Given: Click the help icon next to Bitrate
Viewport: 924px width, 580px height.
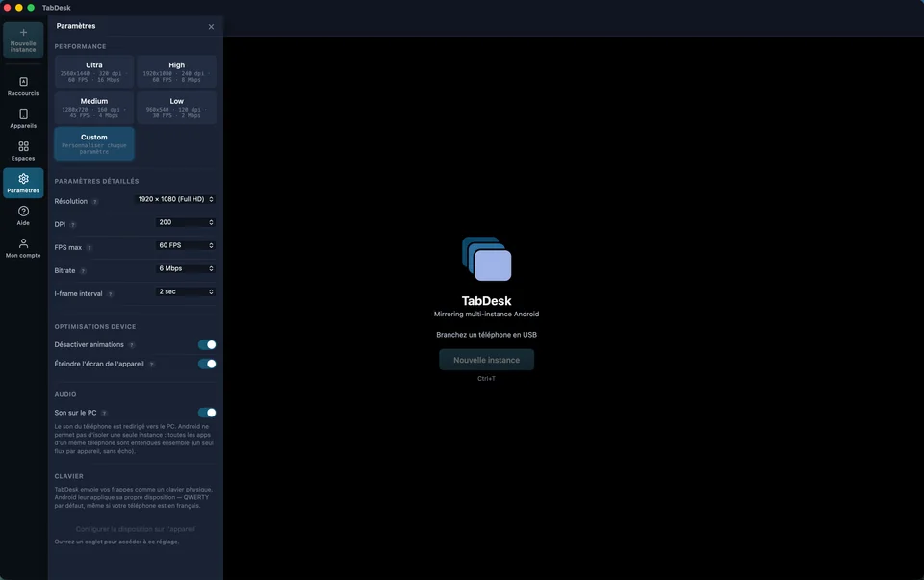Looking at the screenshot, I should tap(83, 271).
